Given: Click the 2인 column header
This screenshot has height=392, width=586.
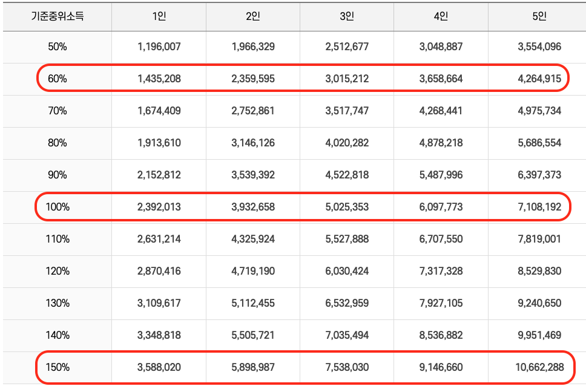Looking at the screenshot, I should 253,16.
